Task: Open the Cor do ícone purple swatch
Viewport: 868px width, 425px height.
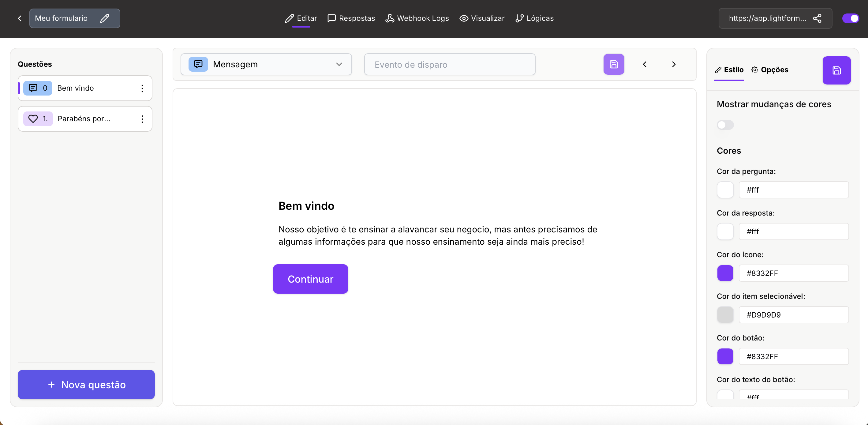Action: click(725, 273)
